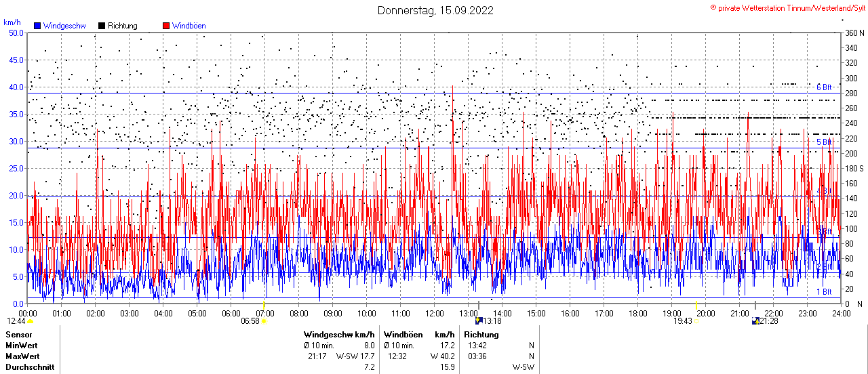868x374 pixels.
Task: Click the moon icon beside 21:28
Action: [756, 321]
